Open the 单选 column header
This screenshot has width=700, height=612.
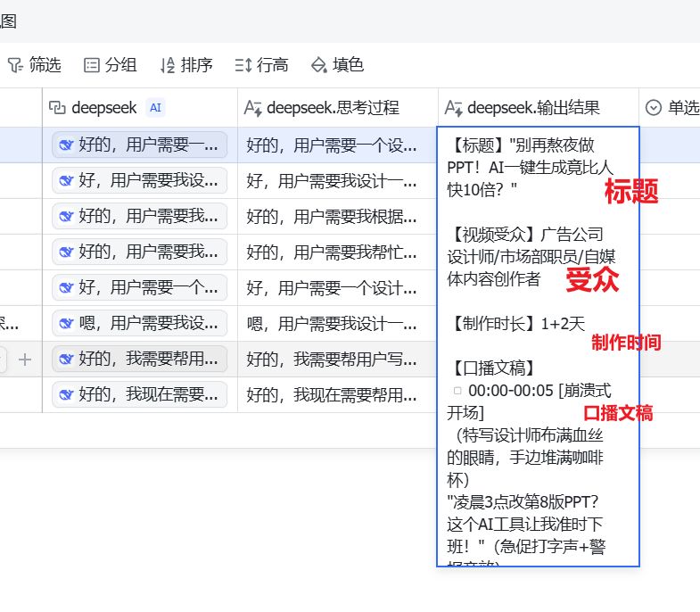pos(671,108)
